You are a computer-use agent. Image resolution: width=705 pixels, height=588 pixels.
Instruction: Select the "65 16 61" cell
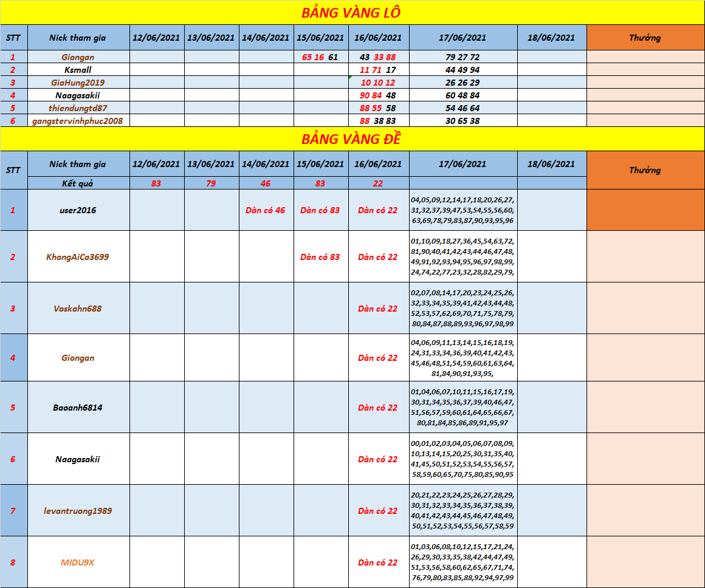[320, 57]
